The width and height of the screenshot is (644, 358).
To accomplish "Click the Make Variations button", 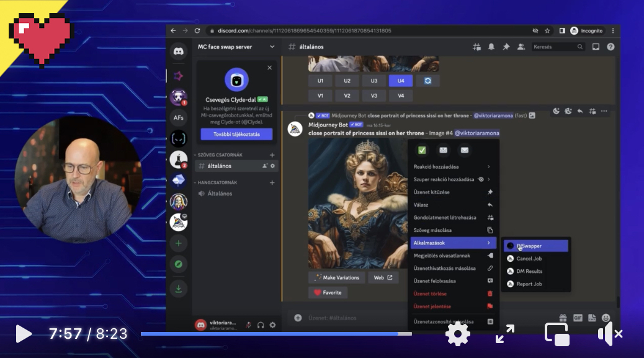I will click(337, 277).
